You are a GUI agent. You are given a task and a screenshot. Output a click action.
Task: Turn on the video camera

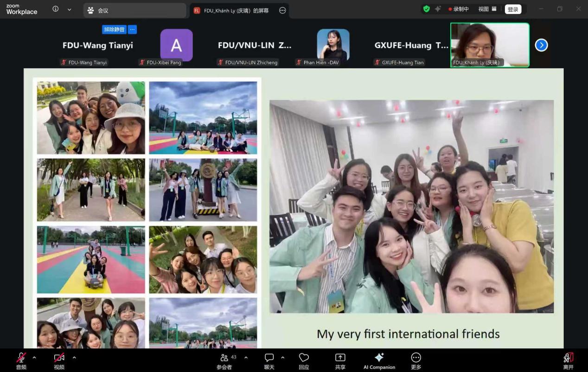59,358
